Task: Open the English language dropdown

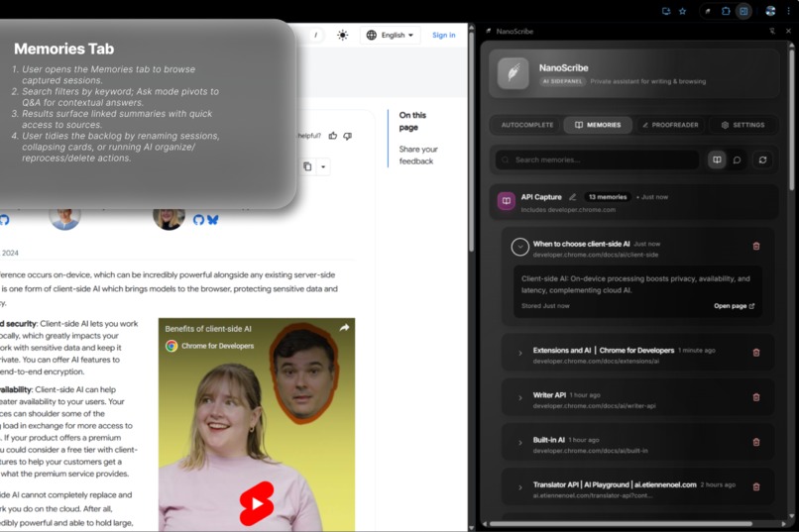Action: (391, 35)
